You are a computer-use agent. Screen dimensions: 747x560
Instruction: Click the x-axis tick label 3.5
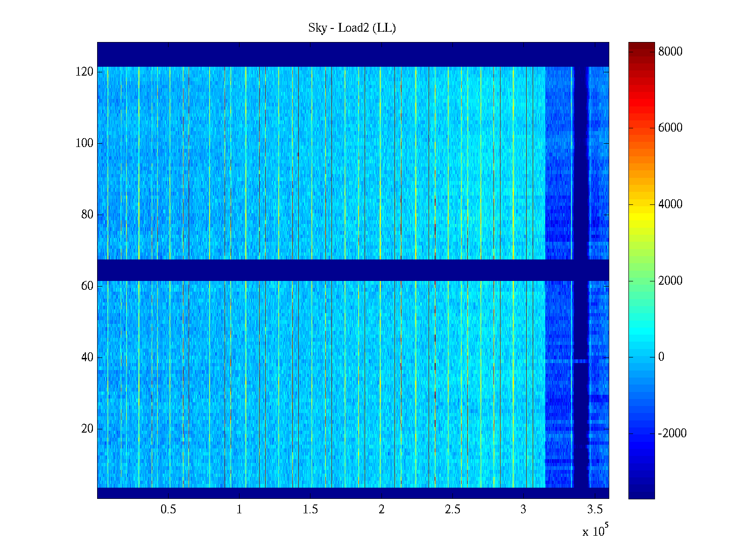tap(595, 510)
